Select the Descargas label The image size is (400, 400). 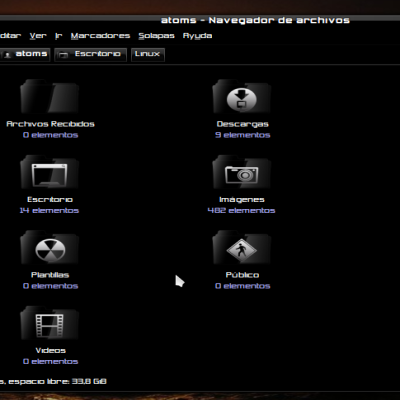pos(242,124)
